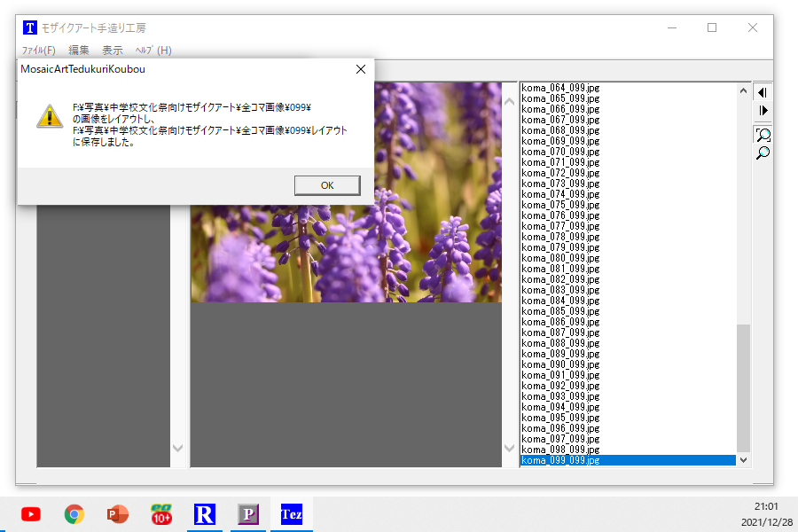Select koma_094_099.jpg in the list
Viewport: 798px width, 532px height.
[628, 407]
